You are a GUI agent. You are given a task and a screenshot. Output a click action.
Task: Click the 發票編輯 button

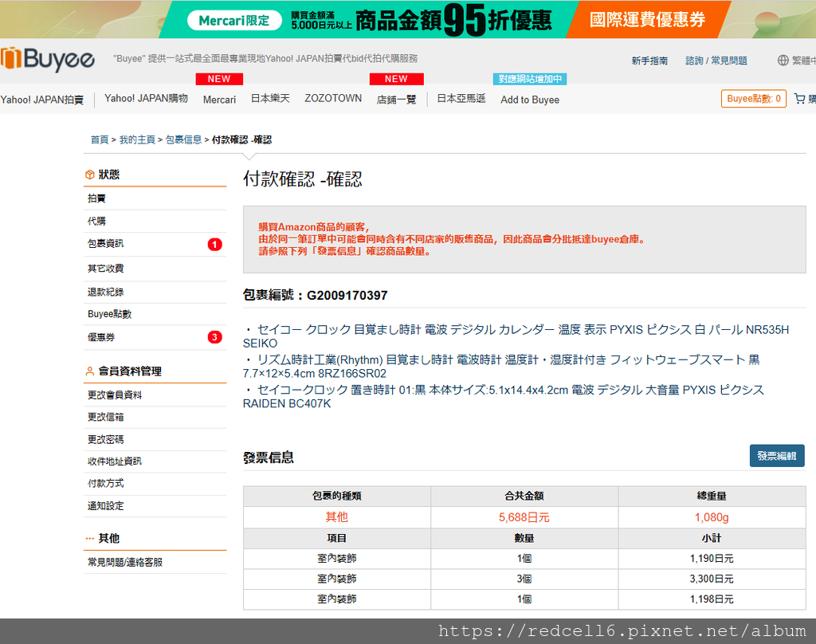click(777, 456)
